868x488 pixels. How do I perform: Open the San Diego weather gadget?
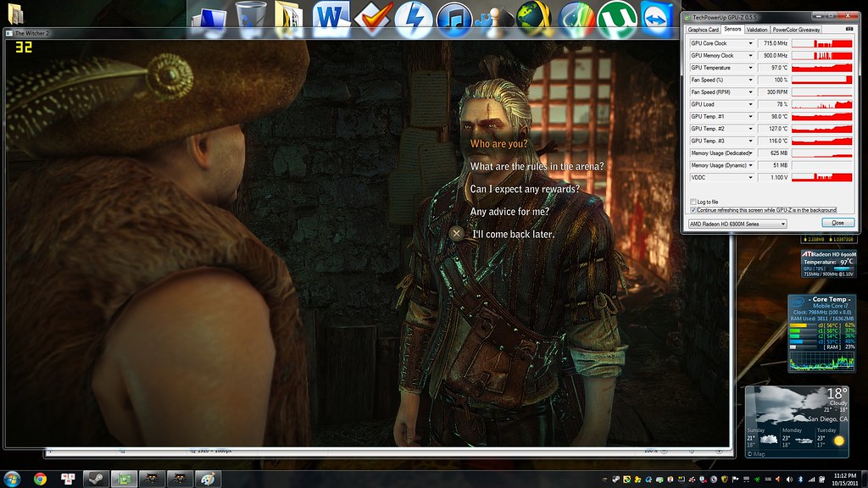click(797, 422)
